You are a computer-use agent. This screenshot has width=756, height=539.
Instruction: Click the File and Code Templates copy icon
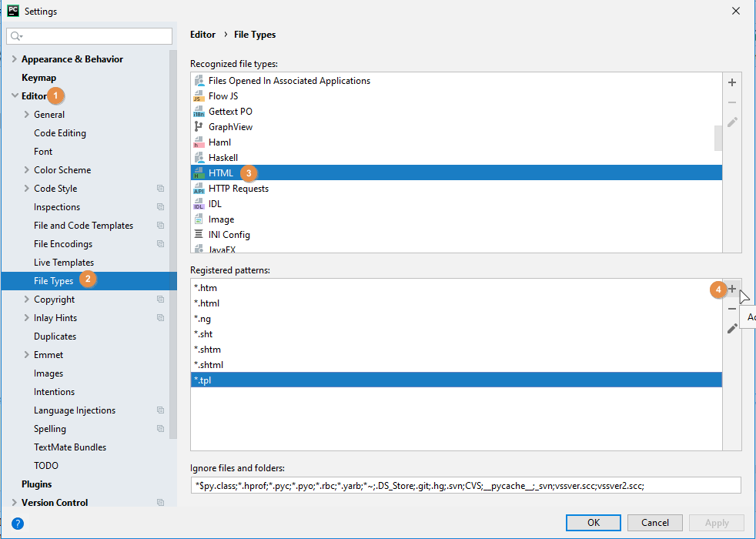point(161,225)
